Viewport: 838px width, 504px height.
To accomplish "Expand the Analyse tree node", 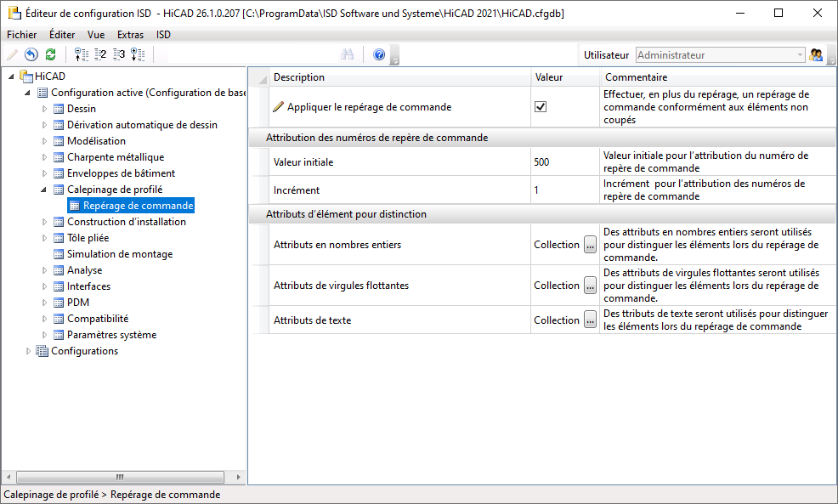I will [x=44, y=270].
